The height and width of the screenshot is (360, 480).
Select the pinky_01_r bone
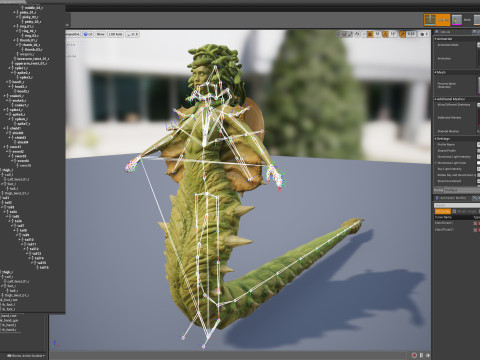tap(28, 12)
